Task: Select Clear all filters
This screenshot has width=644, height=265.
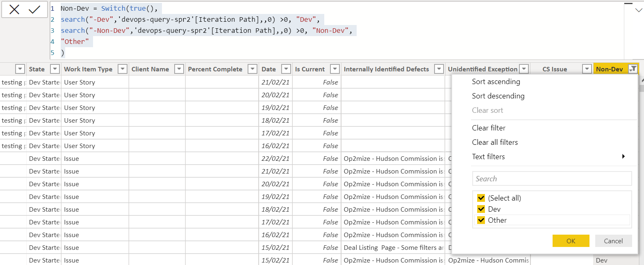Action: point(495,142)
